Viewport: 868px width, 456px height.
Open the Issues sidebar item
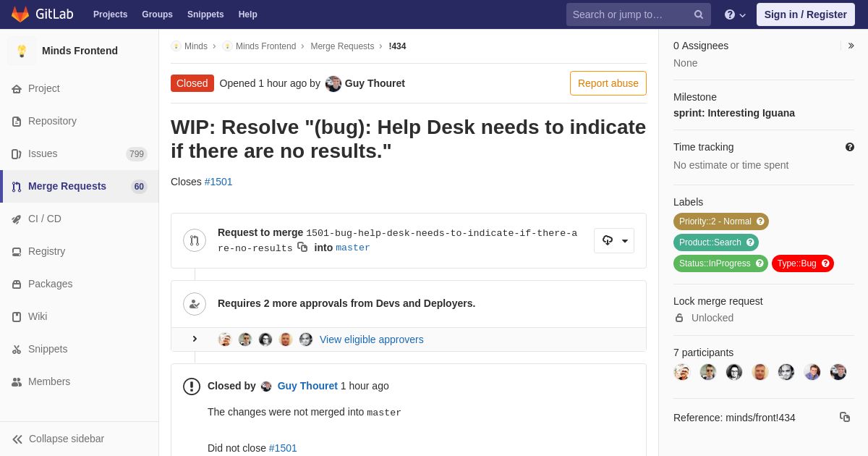point(80,153)
